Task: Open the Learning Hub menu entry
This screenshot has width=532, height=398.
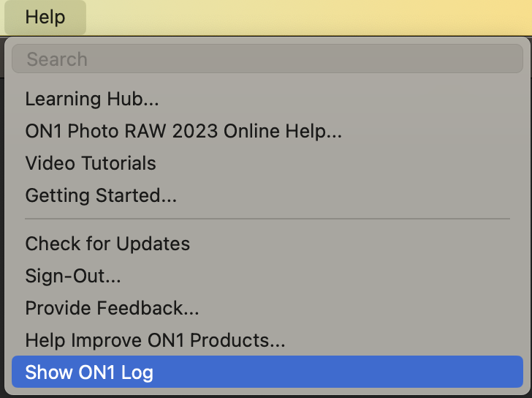Action: (x=92, y=99)
